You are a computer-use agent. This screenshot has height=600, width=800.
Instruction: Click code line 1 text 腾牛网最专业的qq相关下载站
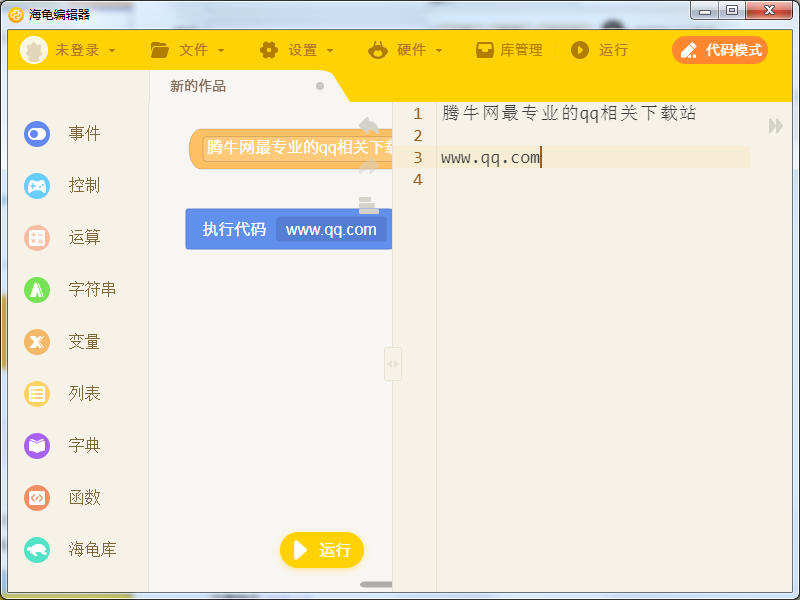pyautogui.click(x=569, y=113)
